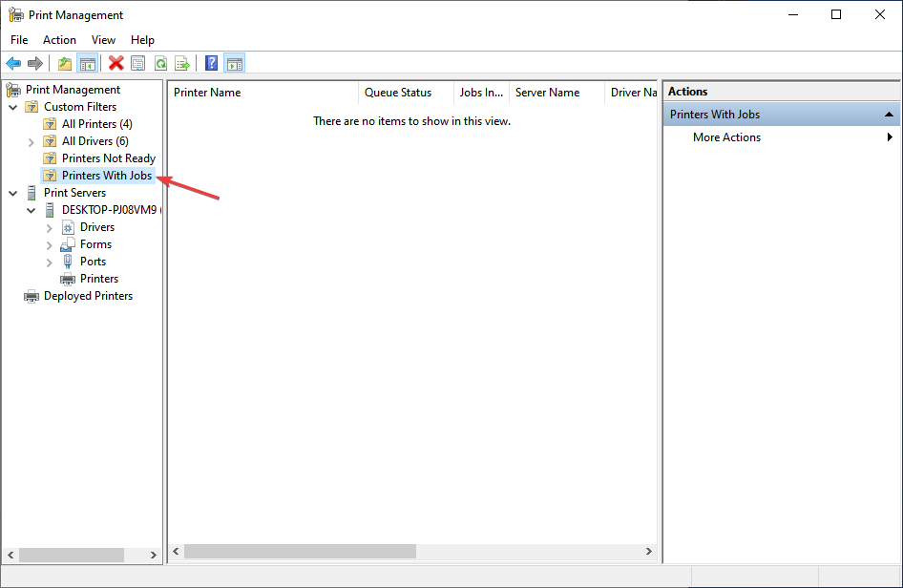
Task: Click tree pane scrollbar right arrow
Action: coord(153,555)
